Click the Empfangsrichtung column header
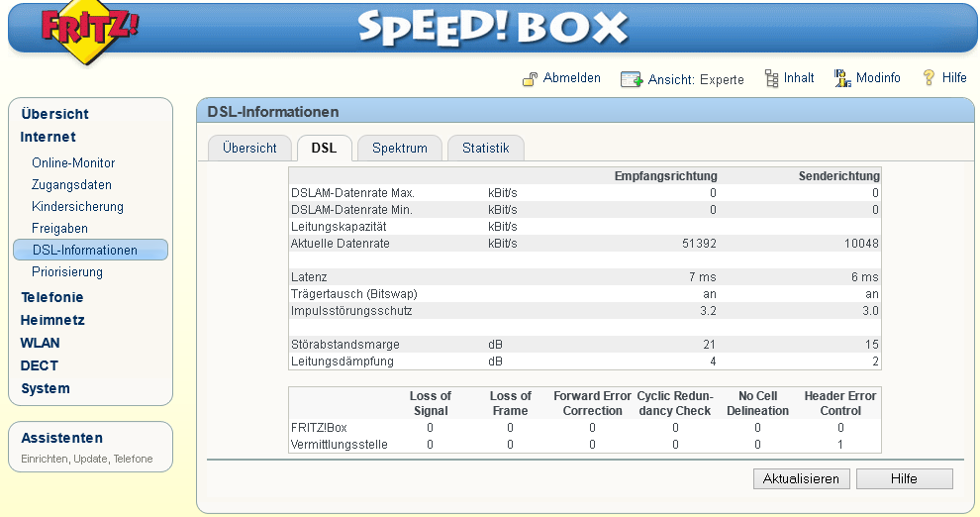The height and width of the screenshot is (517, 980). click(665, 176)
